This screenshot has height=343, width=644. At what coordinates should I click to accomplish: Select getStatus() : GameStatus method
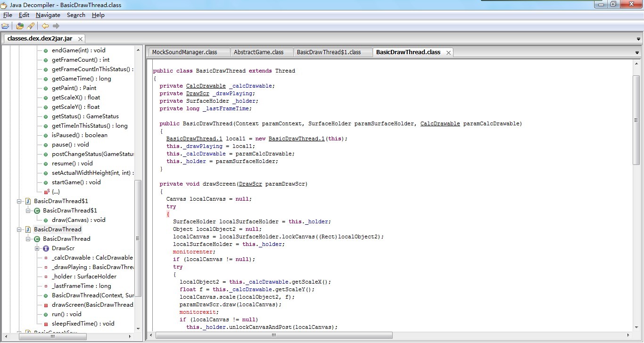(85, 116)
